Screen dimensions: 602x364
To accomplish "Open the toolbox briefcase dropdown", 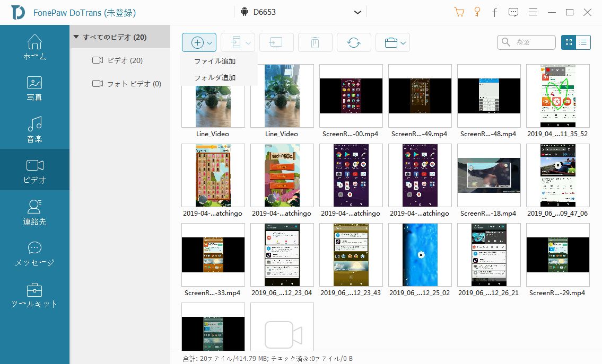I will pos(392,42).
